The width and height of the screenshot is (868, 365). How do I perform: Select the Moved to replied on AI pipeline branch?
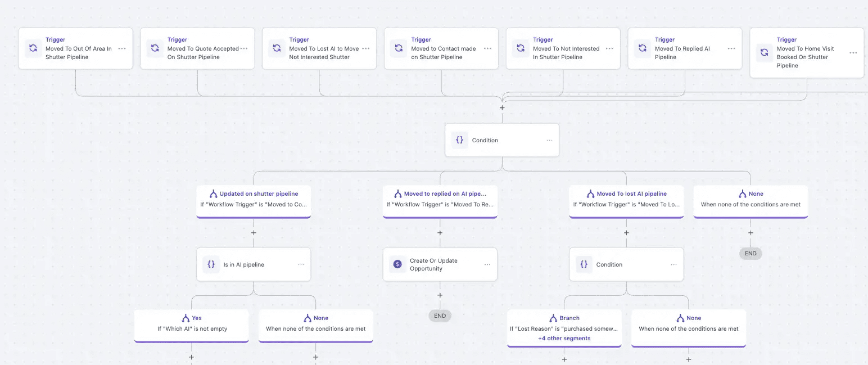[x=440, y=199]
